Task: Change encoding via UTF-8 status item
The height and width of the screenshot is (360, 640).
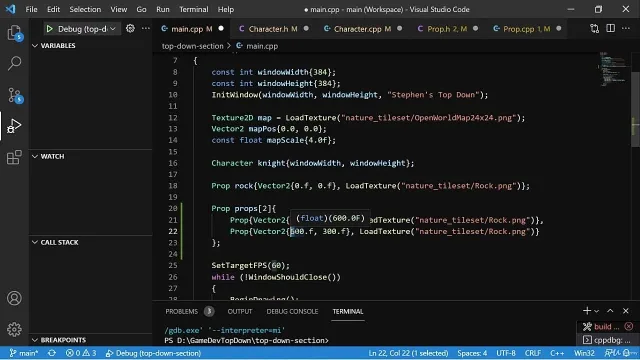Action: click(x=506, y=353)
